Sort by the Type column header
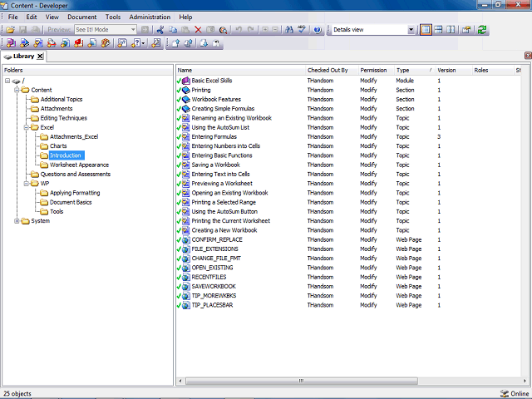Screen dimensions: 532x399 pyautogui.click(x=415, y=70)
